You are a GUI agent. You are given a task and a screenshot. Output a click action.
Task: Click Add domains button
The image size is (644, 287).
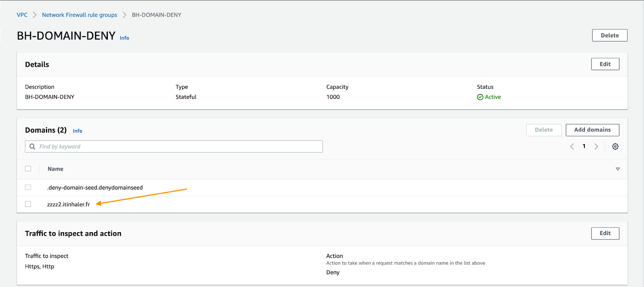pyautogui.click(x=592, y=130)
